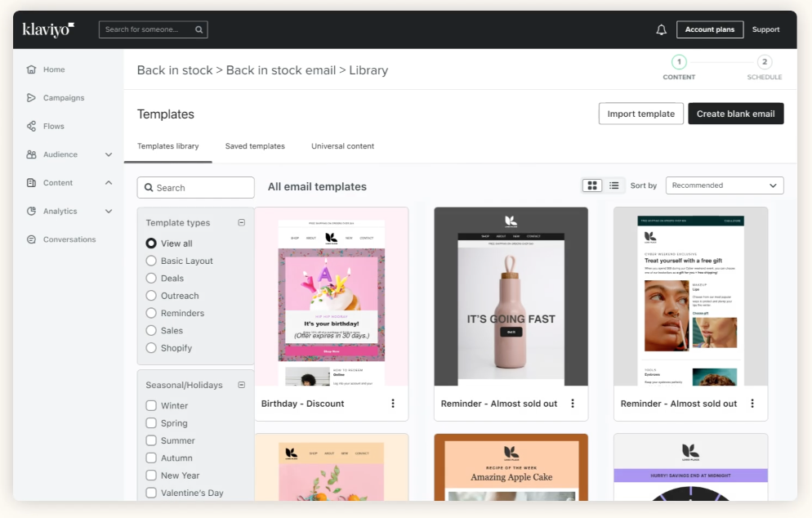
Task: Open Conversations in sidebar
Action: pos(69,239)
